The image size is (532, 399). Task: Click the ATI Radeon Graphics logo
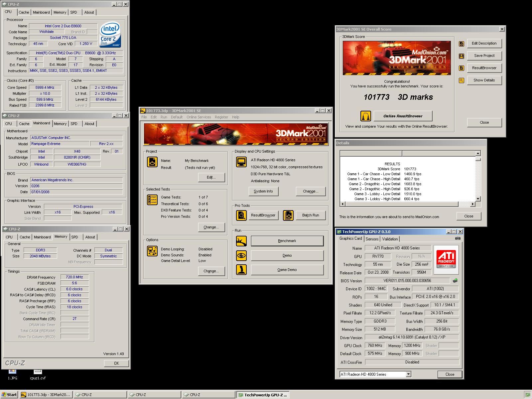click(446, 260)
